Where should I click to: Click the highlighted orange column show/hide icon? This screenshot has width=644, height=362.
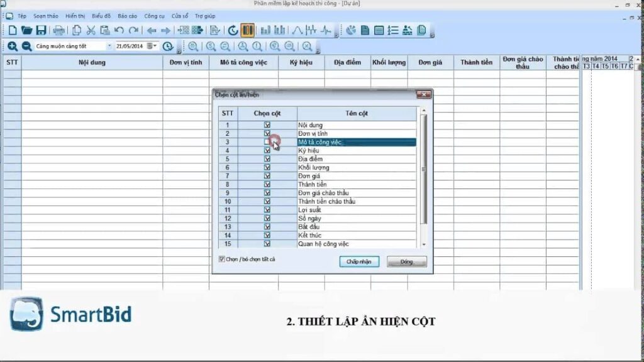point(247,30)
